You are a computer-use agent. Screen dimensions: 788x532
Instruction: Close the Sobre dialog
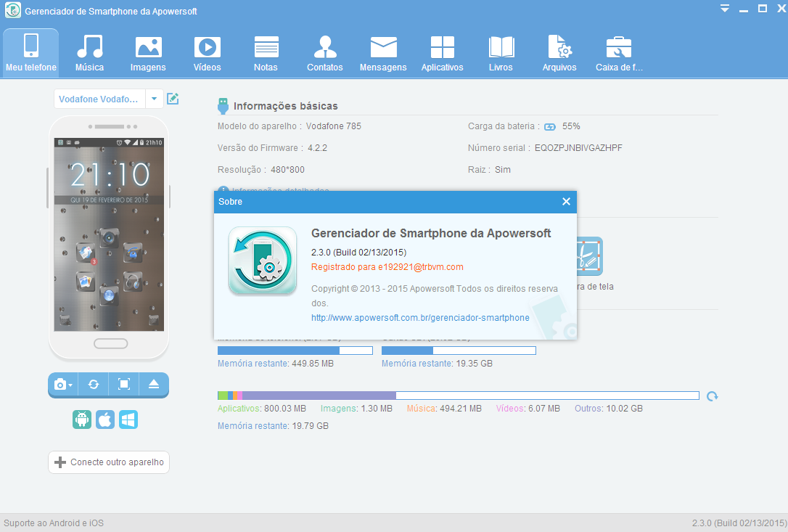pyautogui.click(x=566, y=202)
